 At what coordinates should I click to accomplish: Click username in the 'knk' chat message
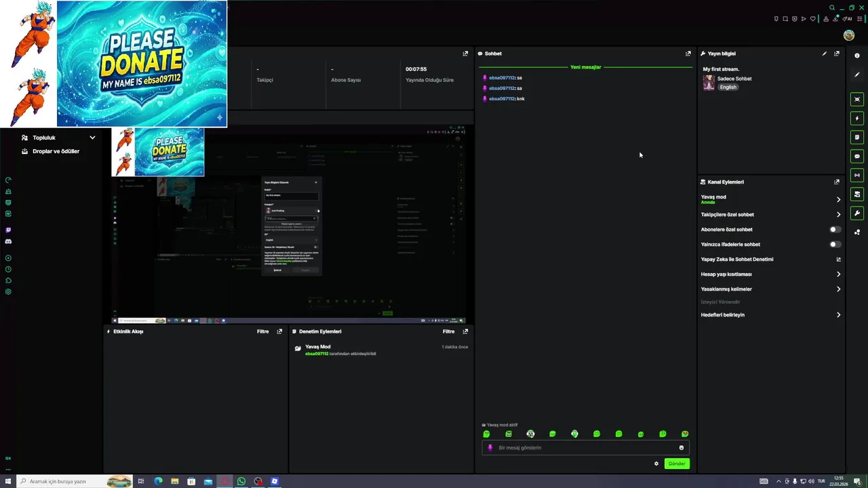click(502, 99)
